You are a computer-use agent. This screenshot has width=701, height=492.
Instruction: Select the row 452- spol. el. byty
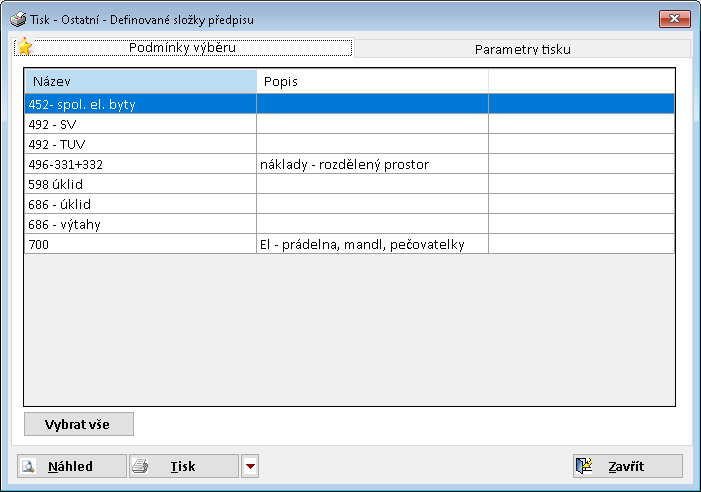[140, 103]
